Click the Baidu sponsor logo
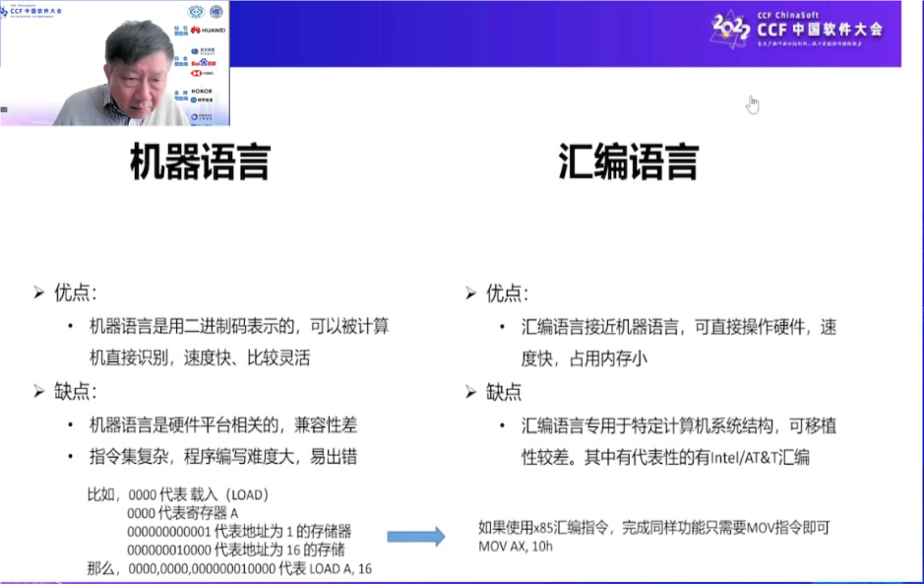The image size is (924, 584). 204,62
